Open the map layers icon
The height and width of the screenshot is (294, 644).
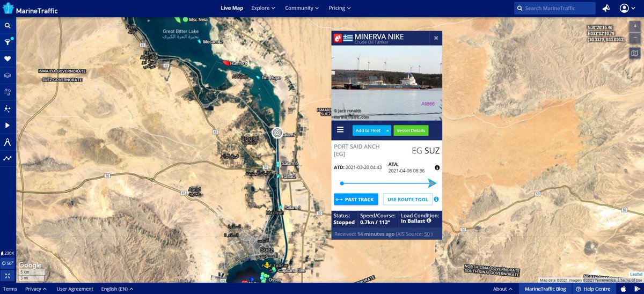pyautogui.click(x=8, y=75)
